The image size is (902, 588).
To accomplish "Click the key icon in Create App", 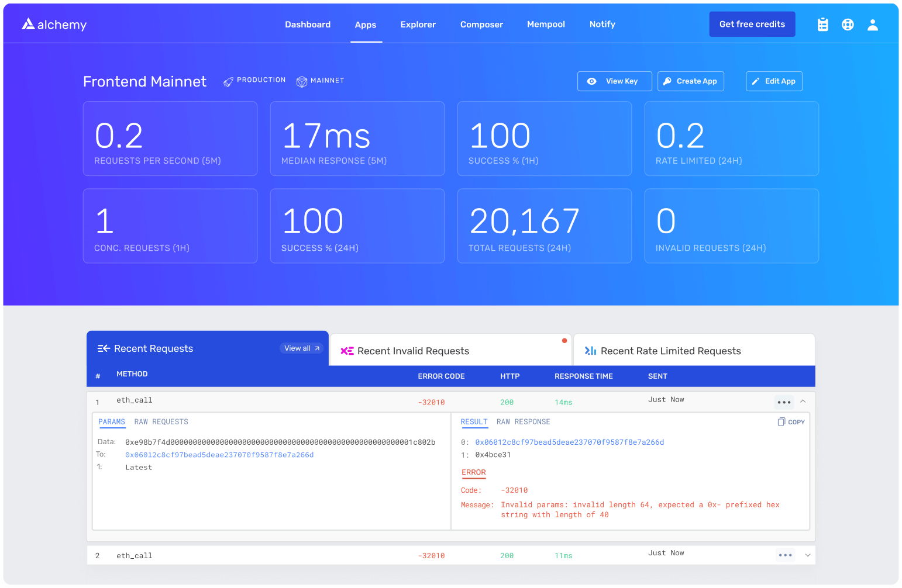I will (667, 81).
